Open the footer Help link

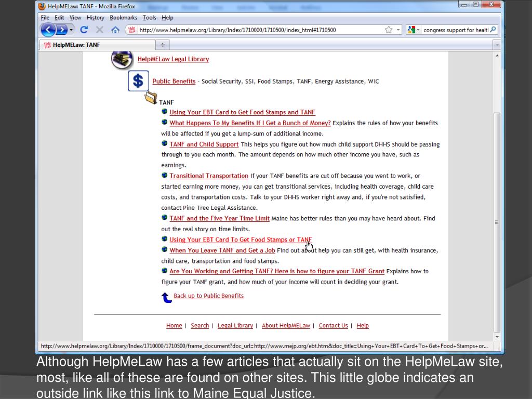click(363, 325)
